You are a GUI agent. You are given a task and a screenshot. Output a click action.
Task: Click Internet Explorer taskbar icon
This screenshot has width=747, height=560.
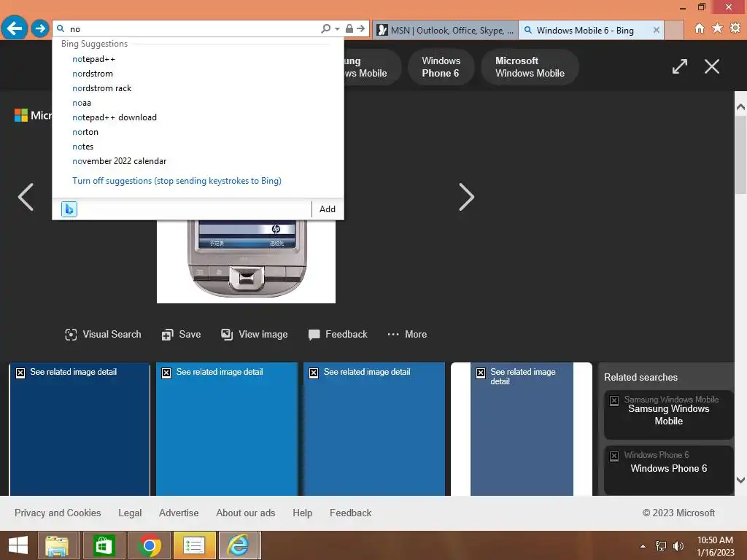[239, 545]
